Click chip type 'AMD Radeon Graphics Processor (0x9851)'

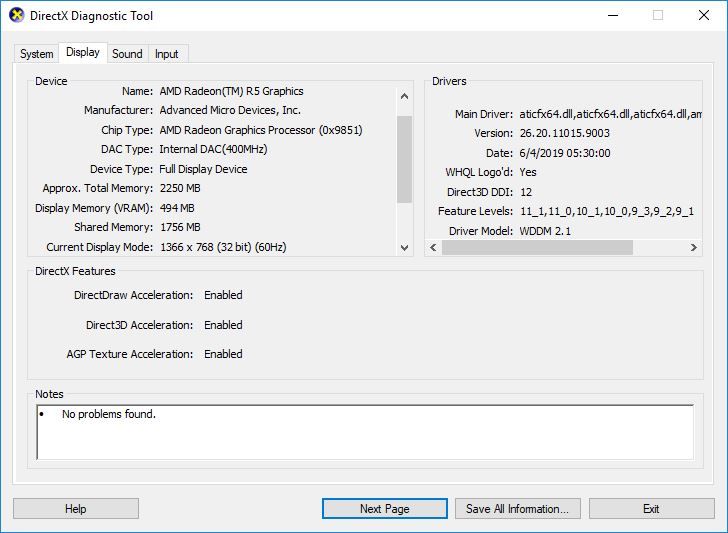tap(261, 130)
